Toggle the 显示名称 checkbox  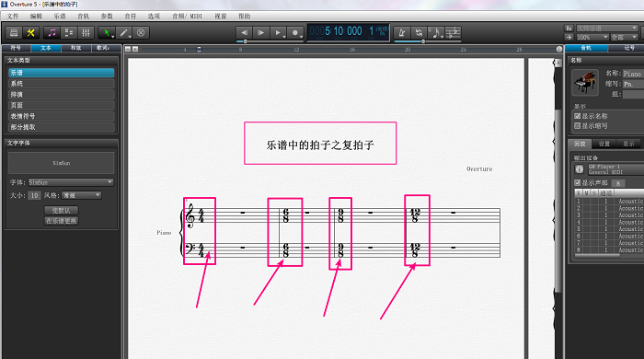click(577, 116)
